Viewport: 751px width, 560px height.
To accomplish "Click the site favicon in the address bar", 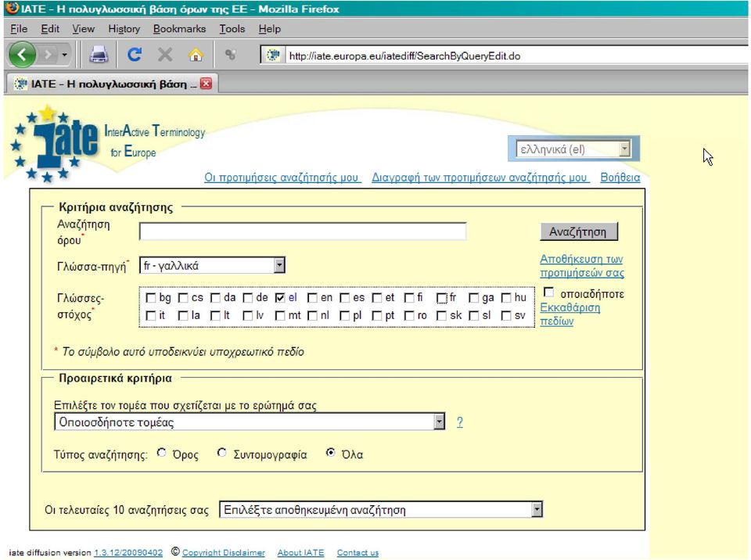I will pos(273,56).
